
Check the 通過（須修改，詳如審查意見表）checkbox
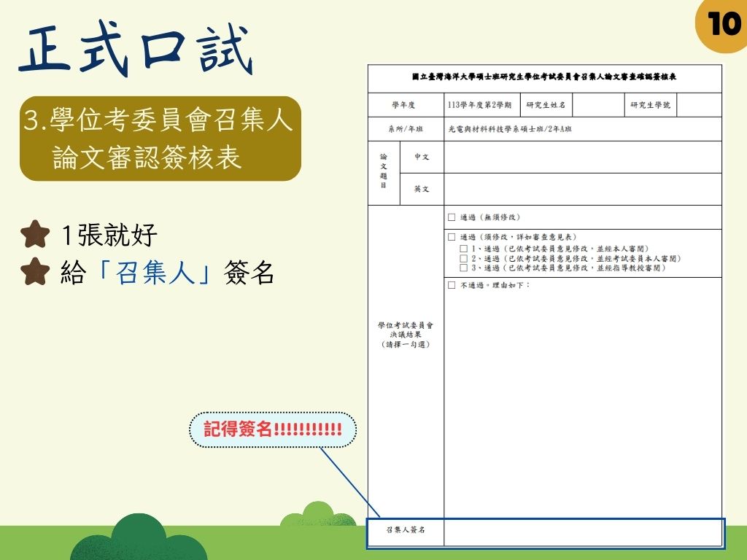[452, 237]
